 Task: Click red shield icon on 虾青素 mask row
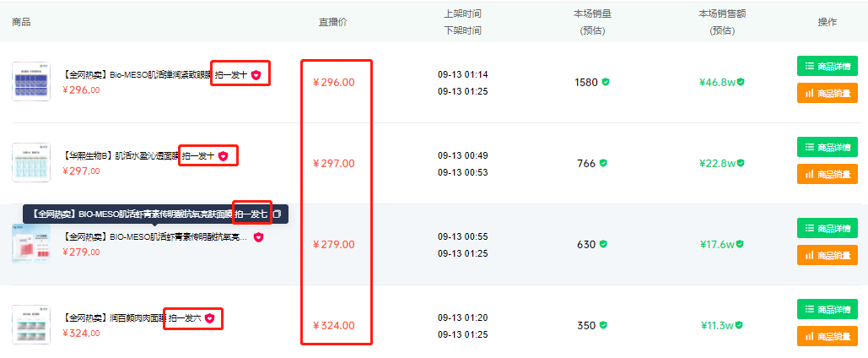[x=258, y=237]
